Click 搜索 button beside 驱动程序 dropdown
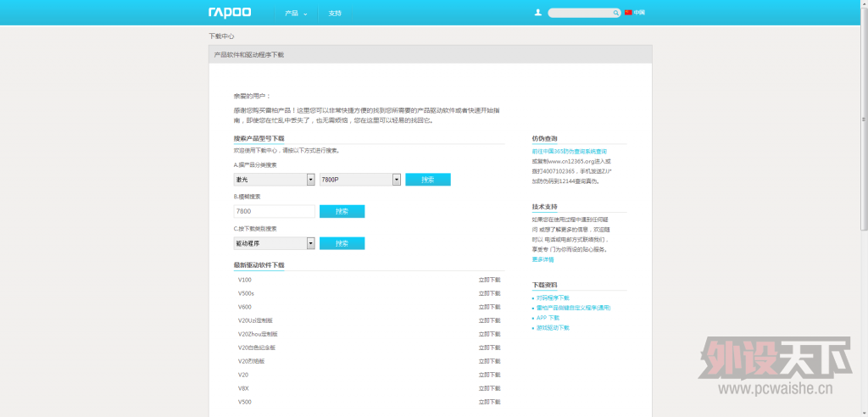This screenshot has height=417, width=868. (x=342, y=243)
